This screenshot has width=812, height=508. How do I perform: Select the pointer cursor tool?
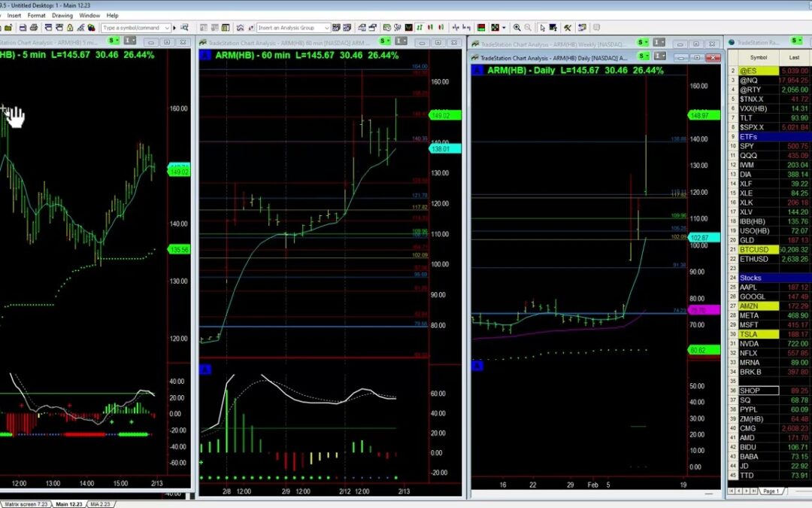tap(541, 28)
